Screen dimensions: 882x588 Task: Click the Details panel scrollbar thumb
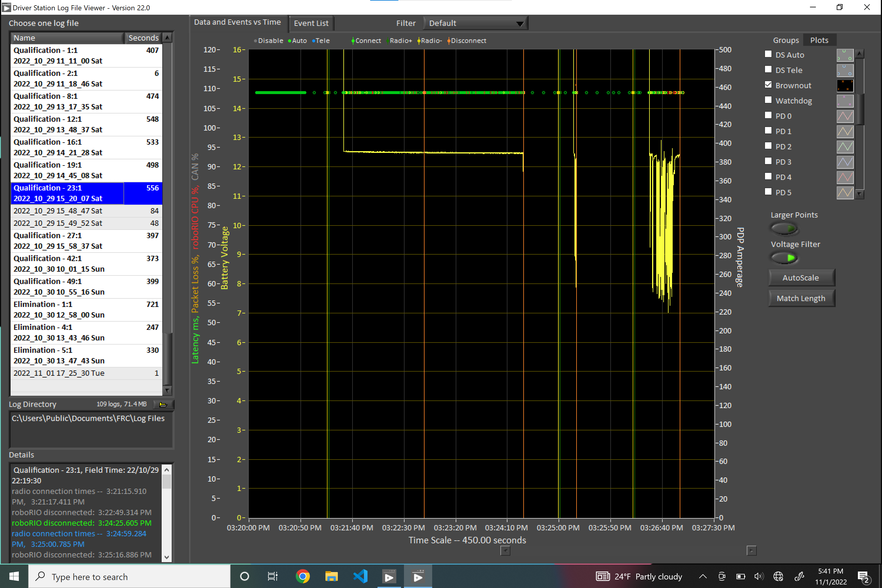click(167, 482)
